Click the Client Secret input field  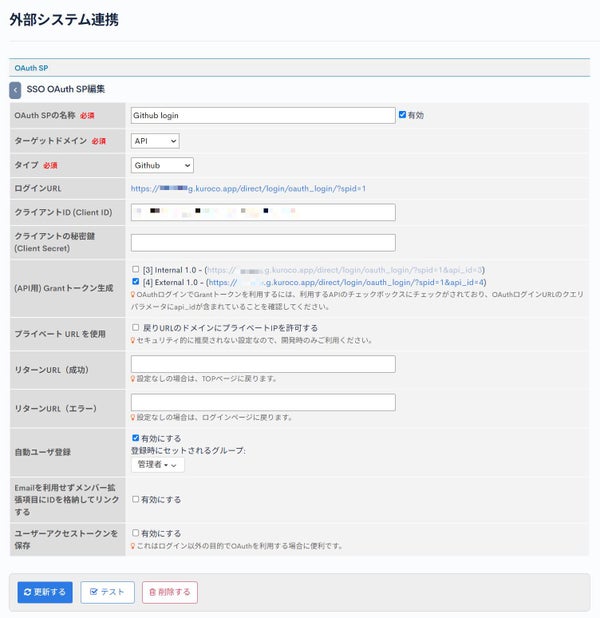point(263,243)
